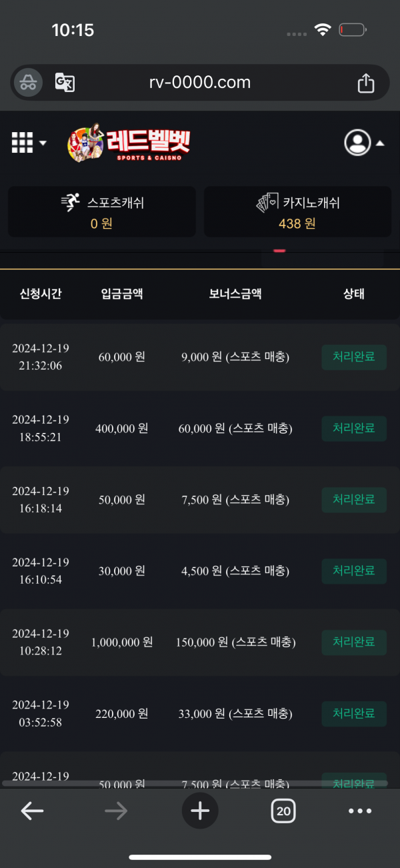The height and width of the screenshot is (868, 400).
Task: Click 처리완료 status for 1,000,000 원 deposit
Action: [x=354, y=642]
